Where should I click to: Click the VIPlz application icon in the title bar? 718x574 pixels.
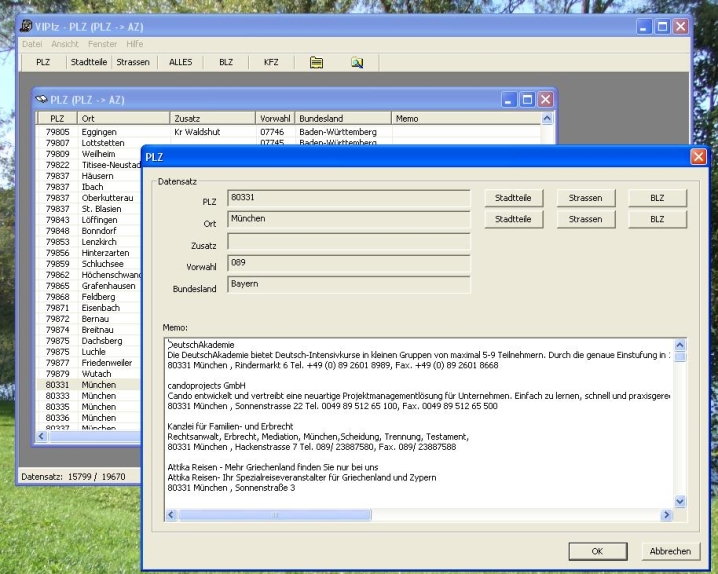pyautogui.click(x=25, y=23)
